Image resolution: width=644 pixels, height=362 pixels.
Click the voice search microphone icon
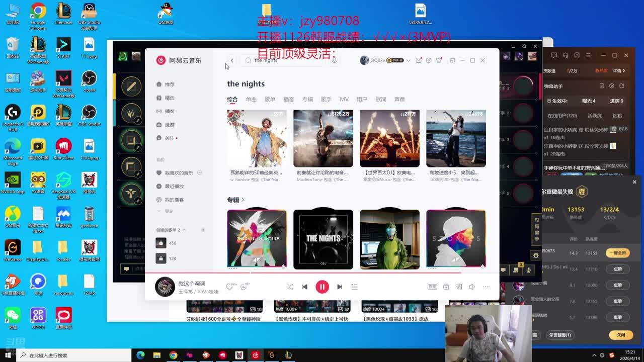(334, 60)
